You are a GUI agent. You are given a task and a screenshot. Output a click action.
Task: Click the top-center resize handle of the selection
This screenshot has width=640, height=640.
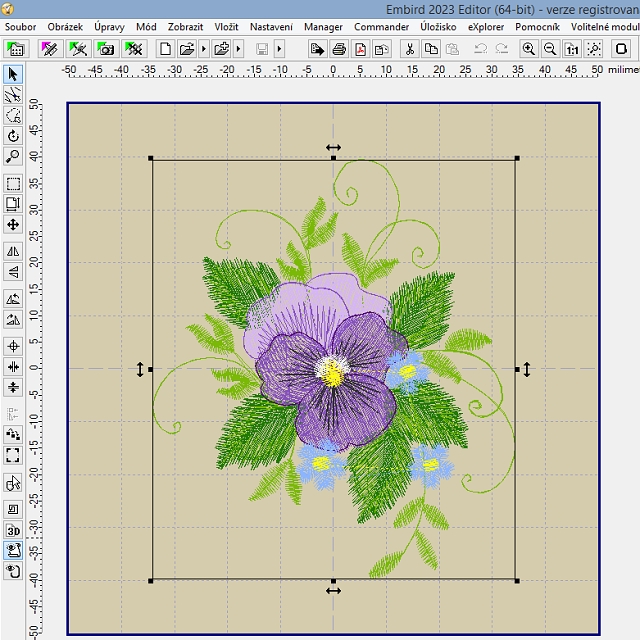click(x=333, y=158)
